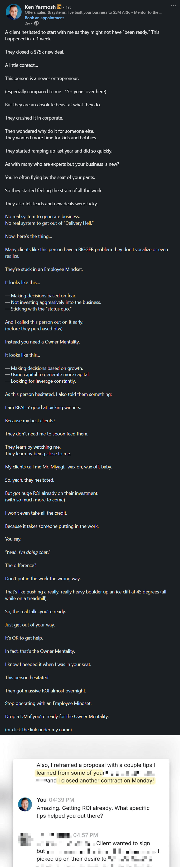Click the 'Amazing. Getting ROI already' chat message

coord(93,811)
